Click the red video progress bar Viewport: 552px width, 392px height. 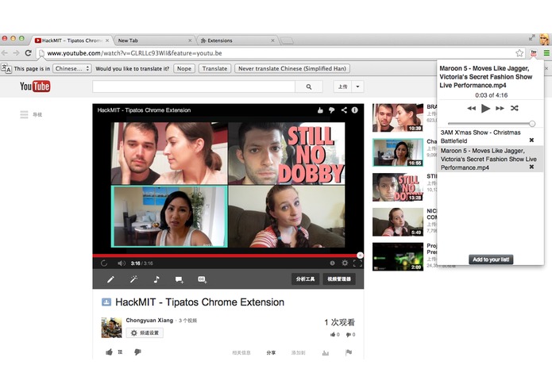(227, 256)
